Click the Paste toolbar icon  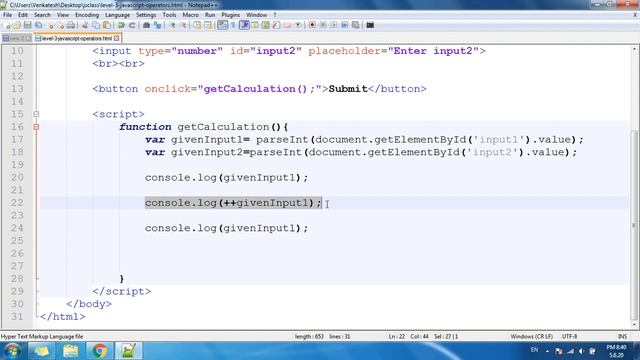[107, 25]
